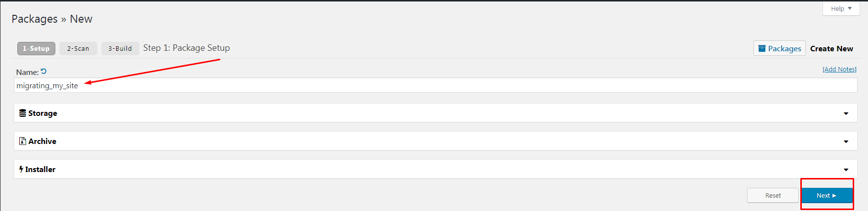The height and width of the screenshot is (211, 868).
Task: Click the Installer lightning bolt icon
Action: click(21, 169)
